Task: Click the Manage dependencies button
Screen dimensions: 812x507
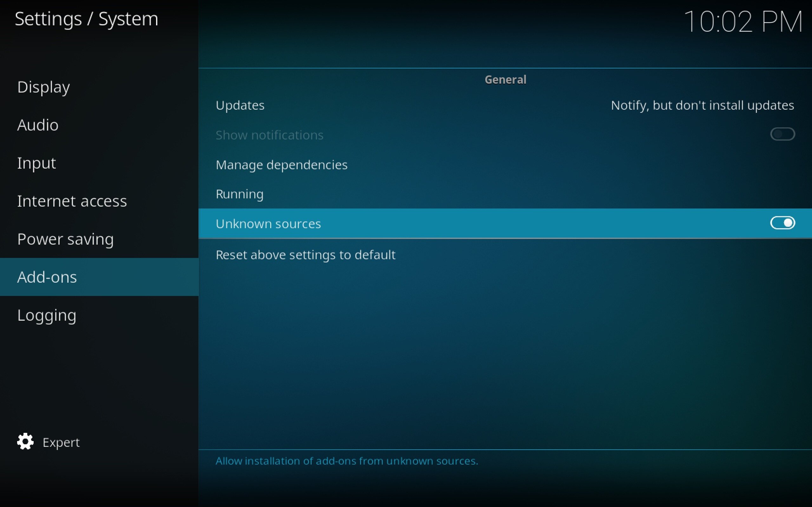Action: (x=282, y=164)
